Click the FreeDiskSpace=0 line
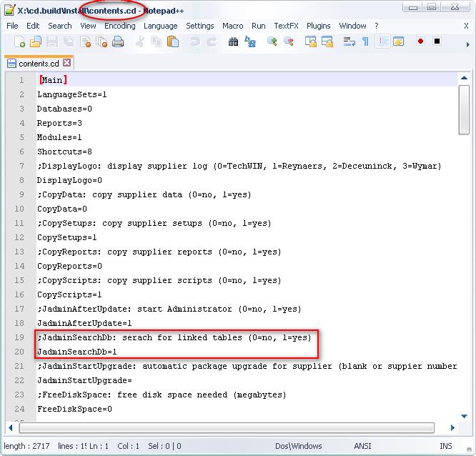The width and height of the screenshot is (476, 456). 74,409
